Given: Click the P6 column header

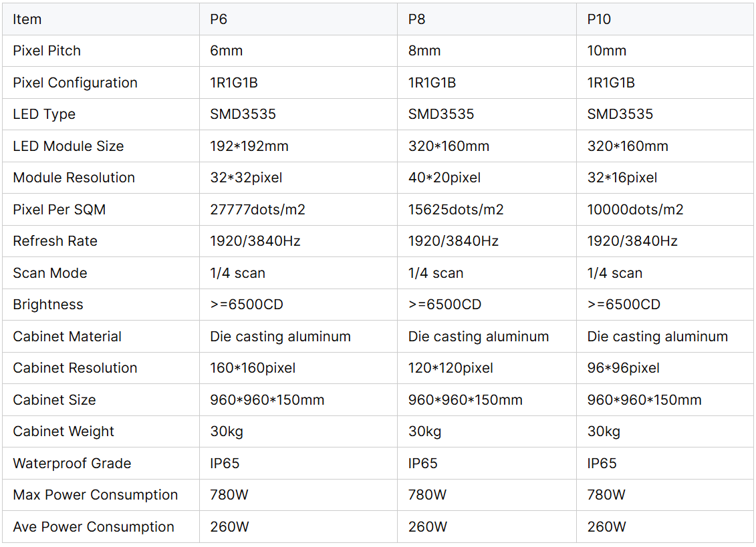Looking at the screenshot, I should (219, 19).
